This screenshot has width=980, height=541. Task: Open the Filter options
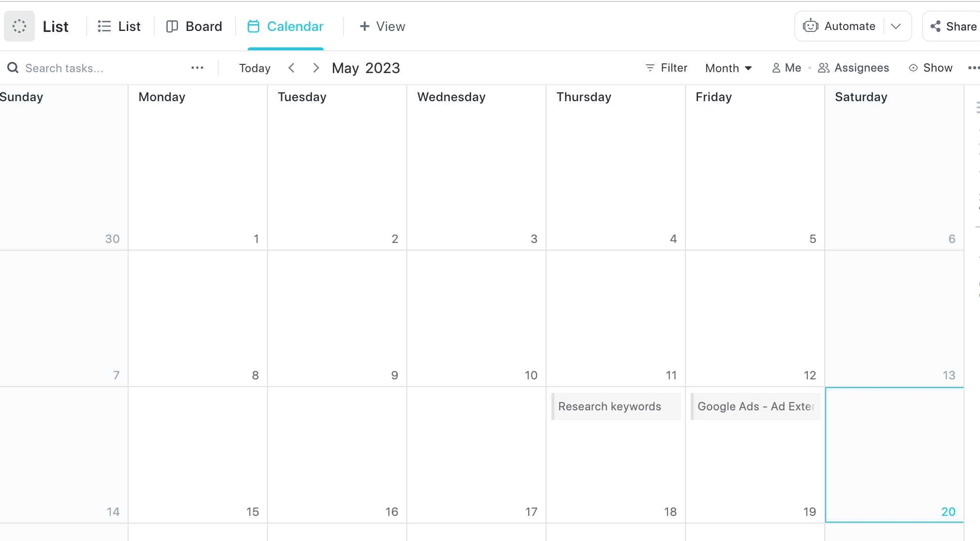pyautogui.click(x=667, y=68)
